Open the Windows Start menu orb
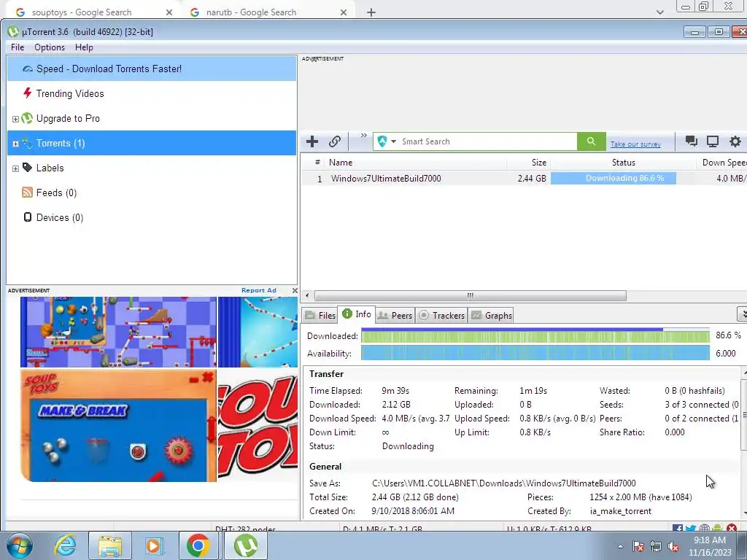The width and height of the screenshot is (747, 560). pos(19,545)
